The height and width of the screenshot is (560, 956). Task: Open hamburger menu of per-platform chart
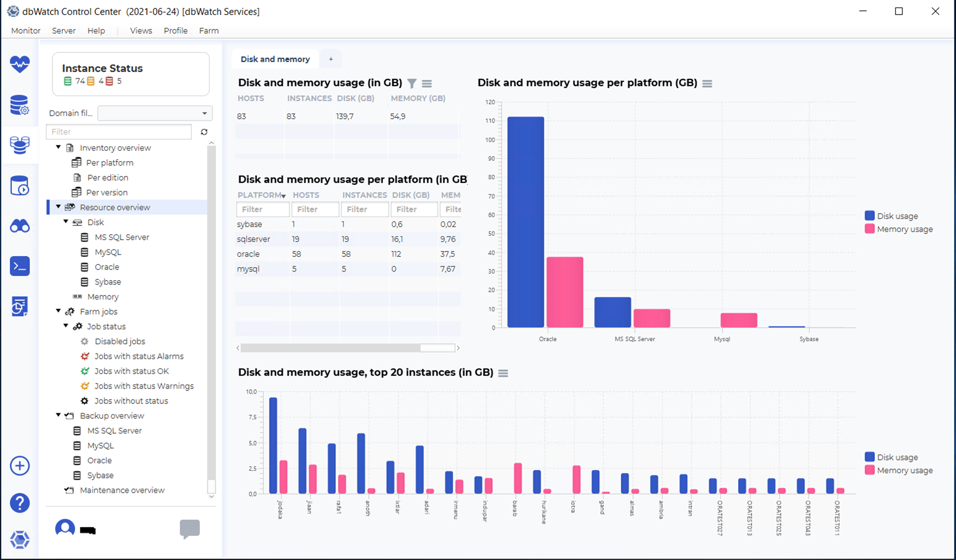[707, 83]
